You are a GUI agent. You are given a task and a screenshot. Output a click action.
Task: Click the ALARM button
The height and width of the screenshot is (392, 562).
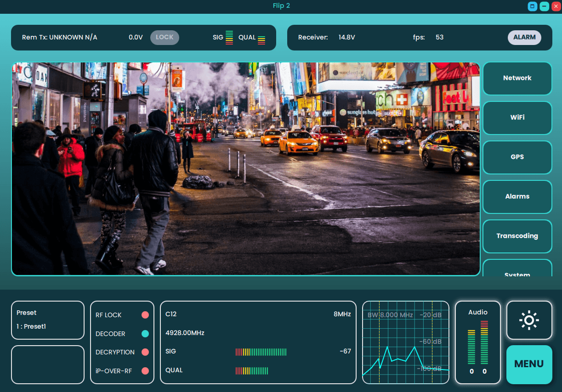[524, 37]
